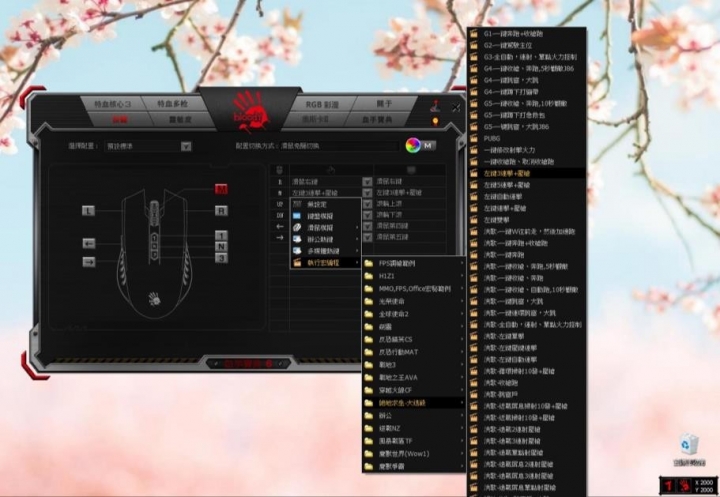This screenshot has width=720, height=497.
Task: Open the RGB color wheel icon
Action: click(413, 145)
